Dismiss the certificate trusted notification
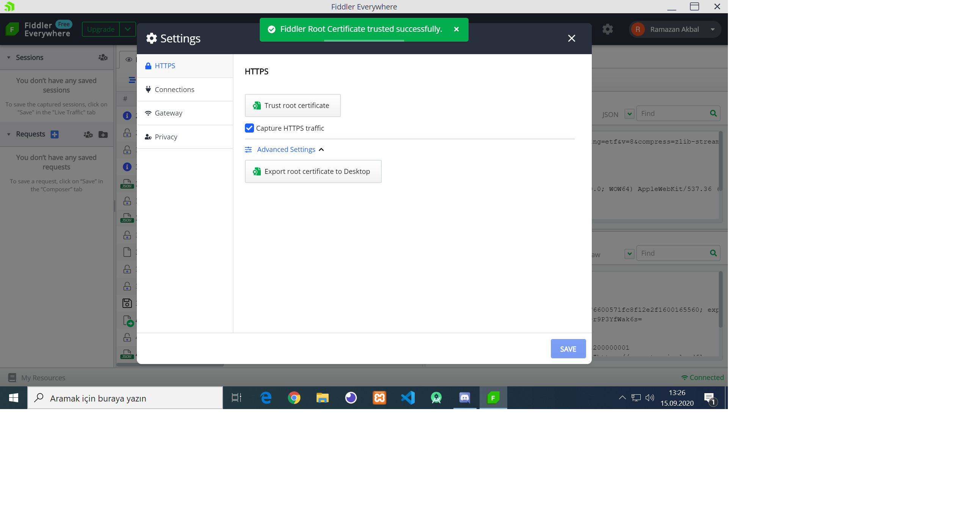 456,29
